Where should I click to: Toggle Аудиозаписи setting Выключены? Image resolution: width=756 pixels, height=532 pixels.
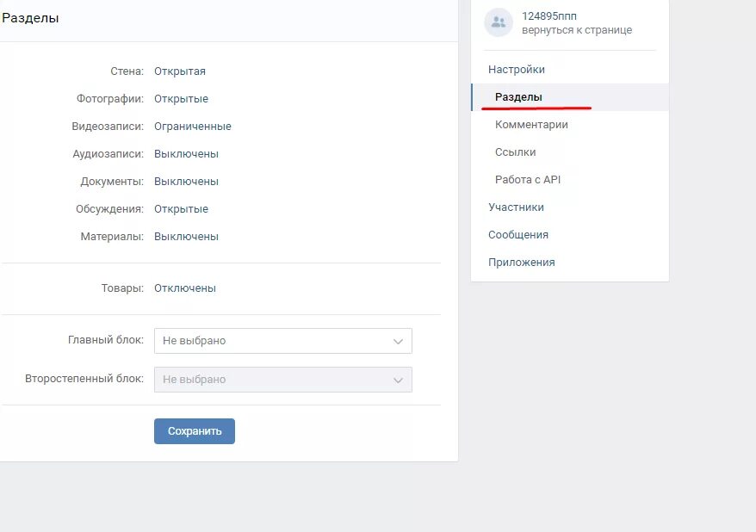pos(186,154)
